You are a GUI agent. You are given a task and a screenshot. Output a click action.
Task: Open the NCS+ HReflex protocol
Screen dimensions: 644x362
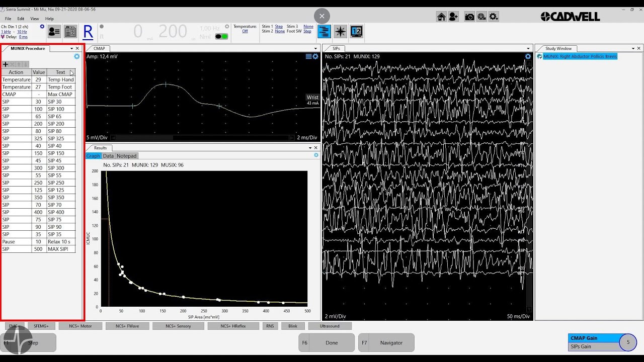click(233, 326)
